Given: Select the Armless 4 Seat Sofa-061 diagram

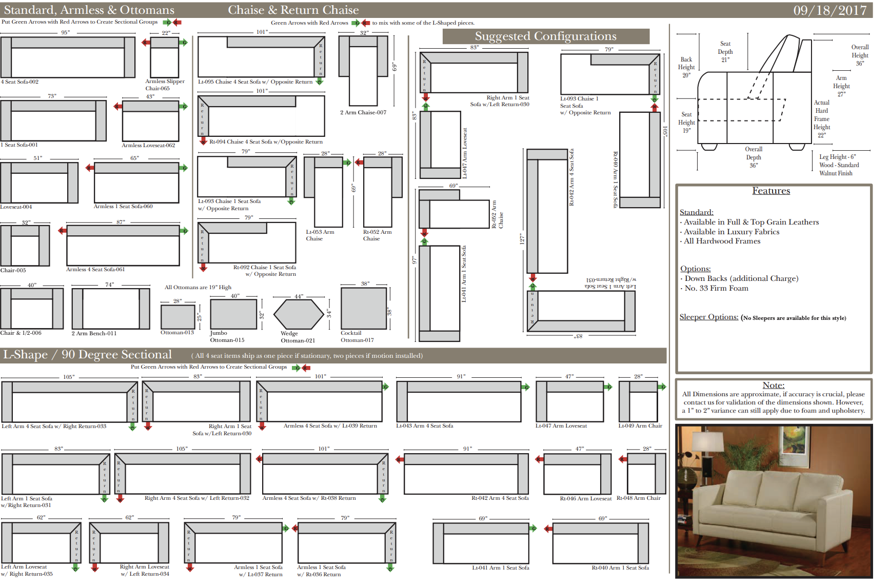Looking at the screenshot, I should tap(123, 245).
